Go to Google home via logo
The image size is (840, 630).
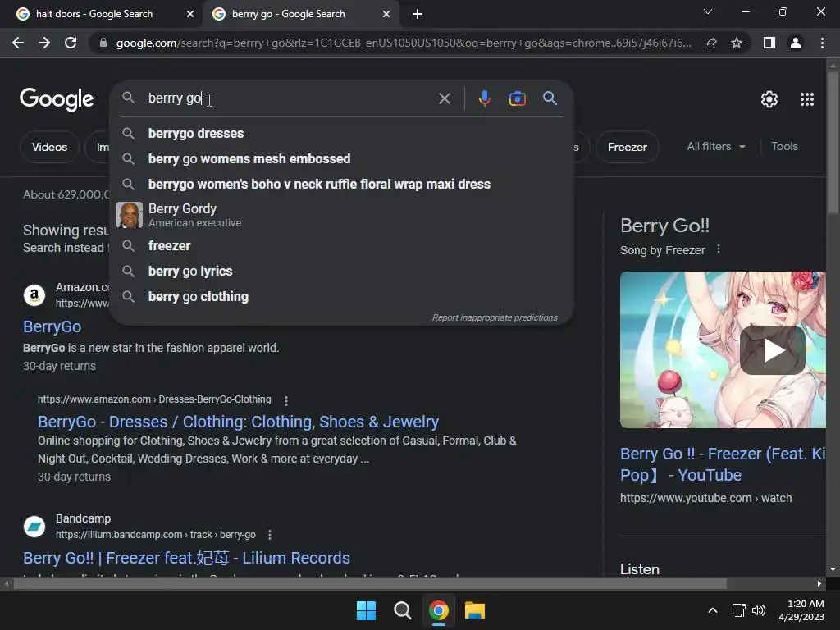(x=57, y=99)
